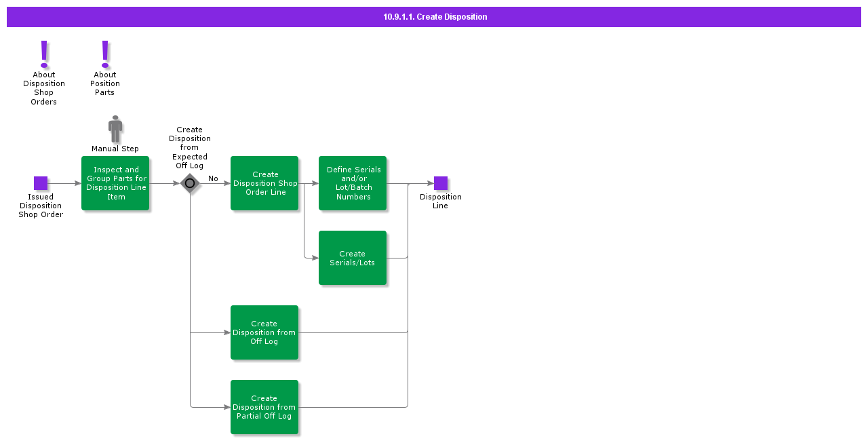Open Create Disposition from Partial Off Log step
The width and height of the screenshot is (868, 441).
click(x=264, y=407)
